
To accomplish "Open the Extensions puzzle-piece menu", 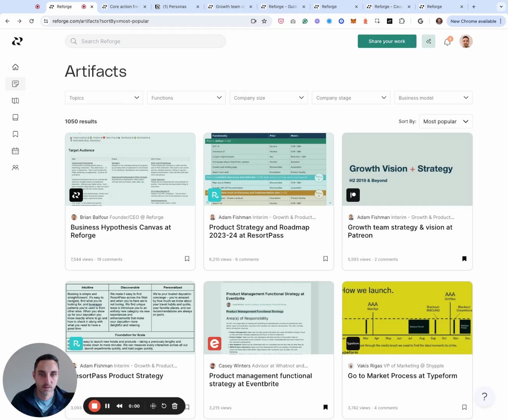I will 402,21.
